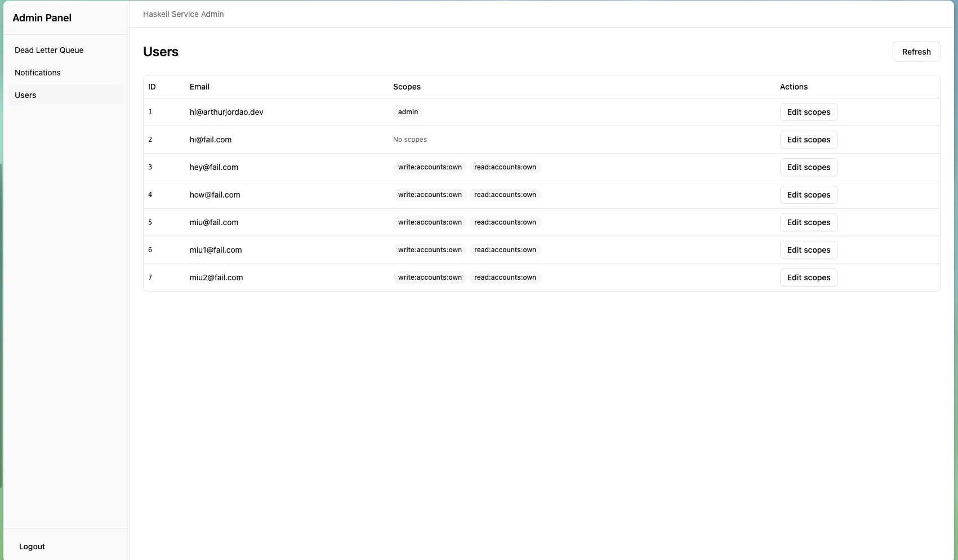The width and height of the screenshot is (958, 560).
Task: Click read:accounts:own badge for hey@fail.com
Action: pyautogui.click(x=505, y=167)
